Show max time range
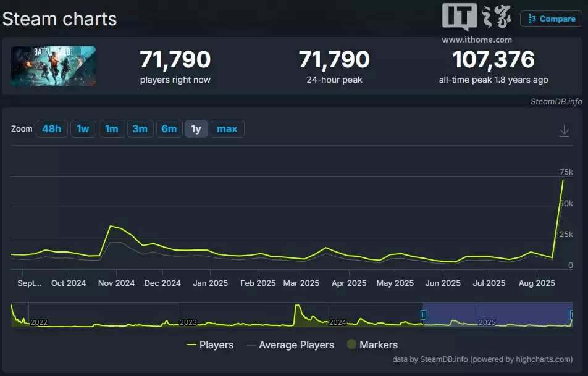 (x=227, y=129)
